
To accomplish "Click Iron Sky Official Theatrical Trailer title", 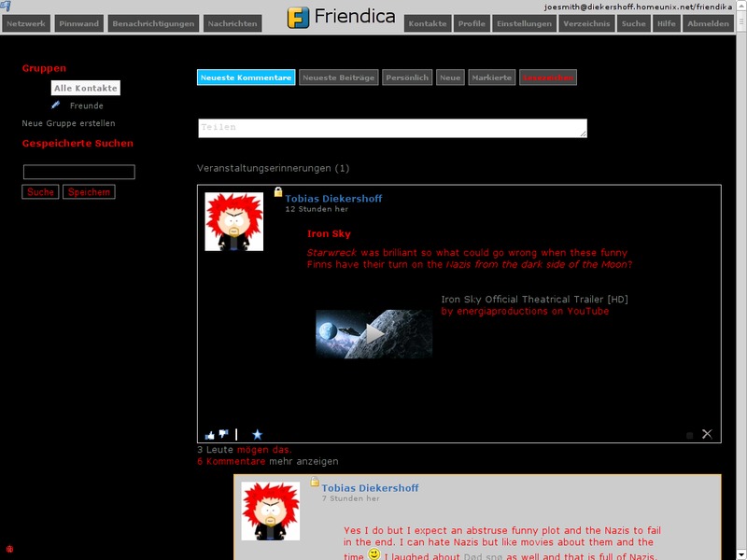I will coord(534,299).
